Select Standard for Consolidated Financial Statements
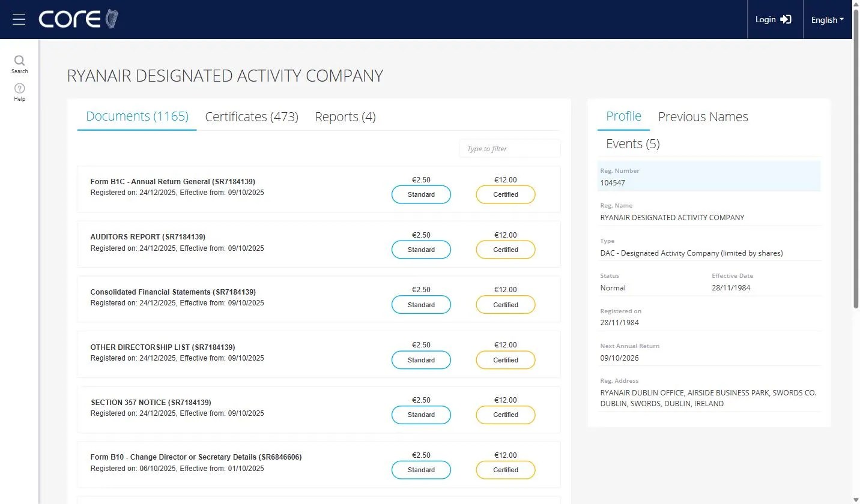The image size is (860, 504). (421, 305)
